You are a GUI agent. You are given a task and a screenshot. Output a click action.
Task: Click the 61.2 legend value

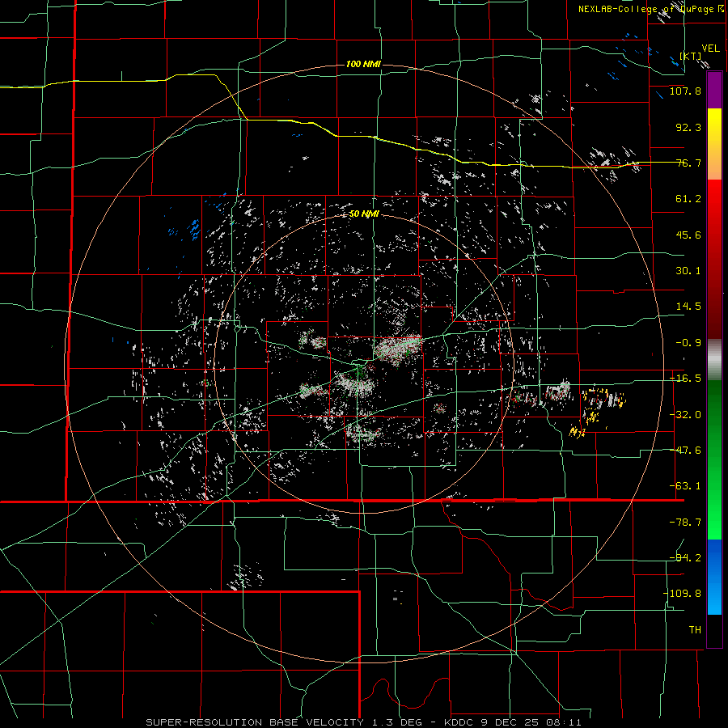coord(688,199)
